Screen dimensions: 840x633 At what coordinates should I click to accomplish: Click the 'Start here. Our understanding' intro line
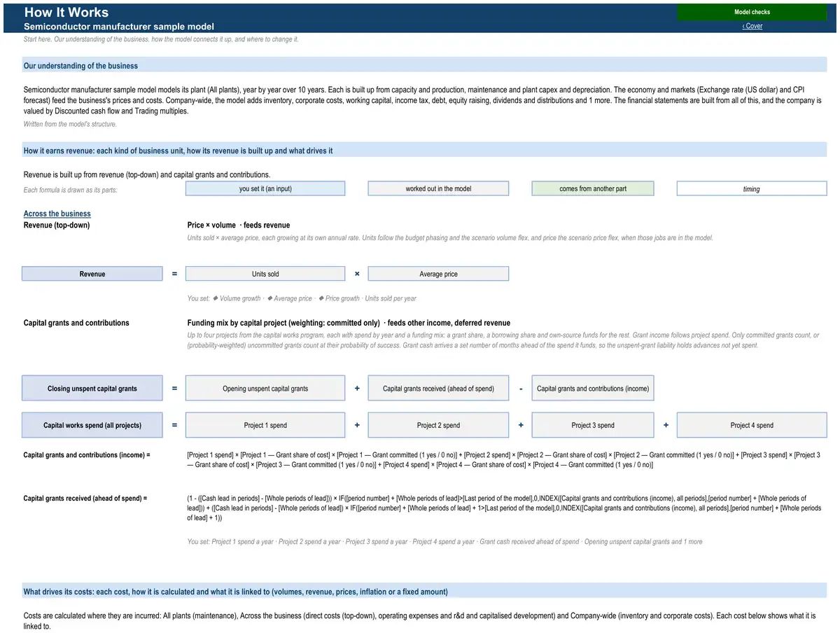pos(161,39)
